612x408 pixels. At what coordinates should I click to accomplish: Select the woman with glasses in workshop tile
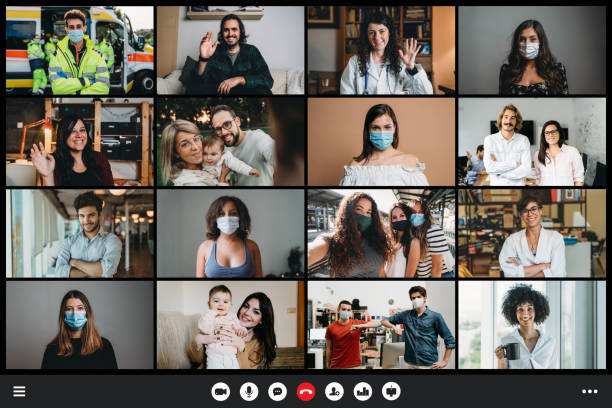point(532,233)
